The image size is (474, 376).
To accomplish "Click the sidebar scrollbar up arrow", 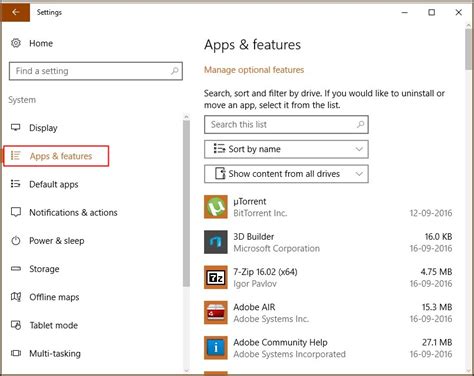I will 186,116.
